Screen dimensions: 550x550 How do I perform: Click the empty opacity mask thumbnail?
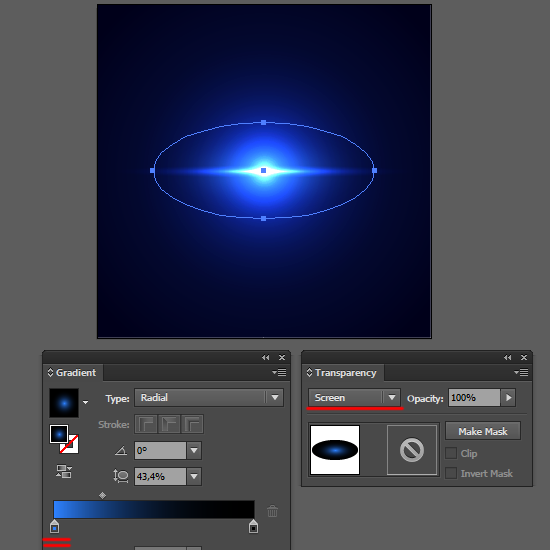[412, 450]
